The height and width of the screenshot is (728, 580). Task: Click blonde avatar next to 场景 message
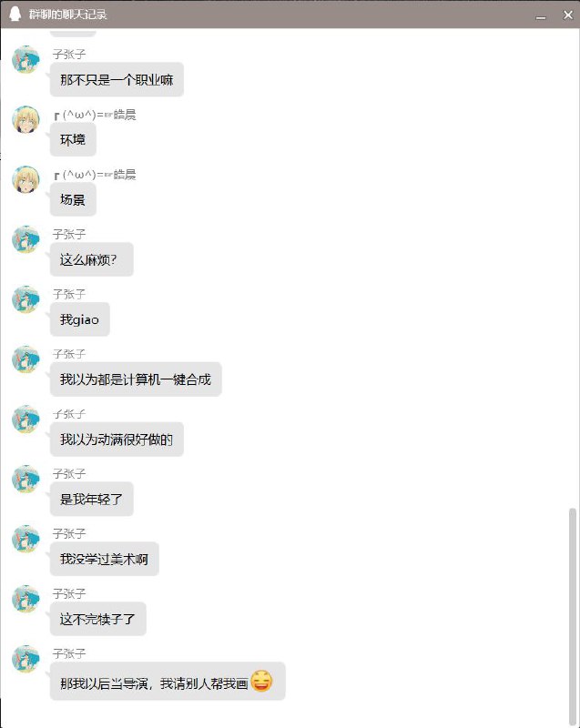coord(25,179)
